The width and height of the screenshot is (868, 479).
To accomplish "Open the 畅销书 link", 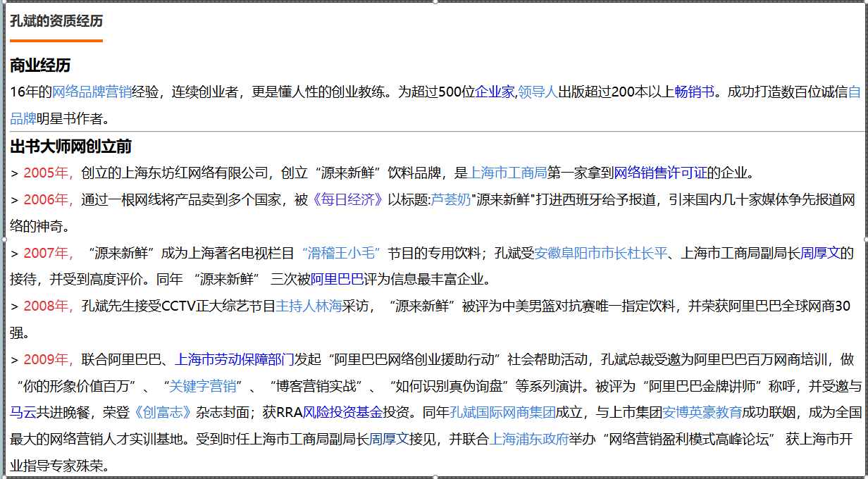I will click(695, 92).
